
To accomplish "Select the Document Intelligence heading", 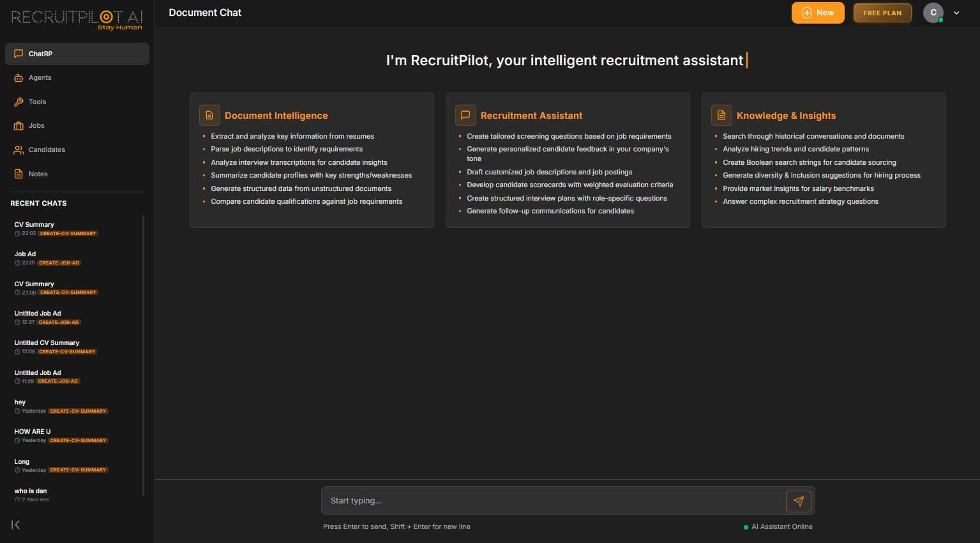I will click(276, 116).
